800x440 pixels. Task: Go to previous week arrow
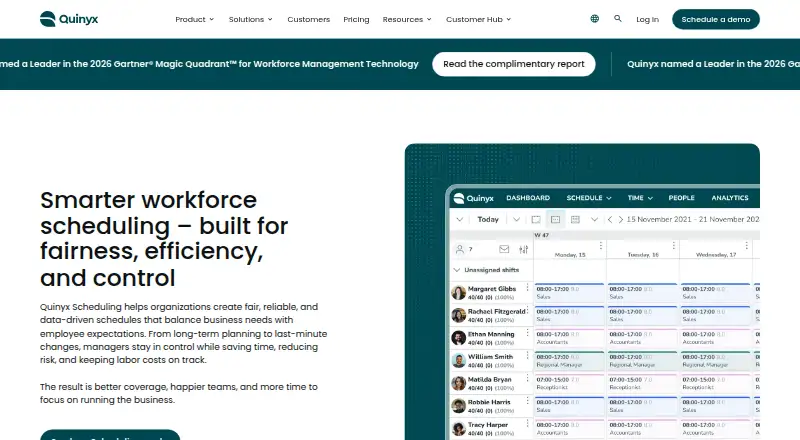(610, 219)
